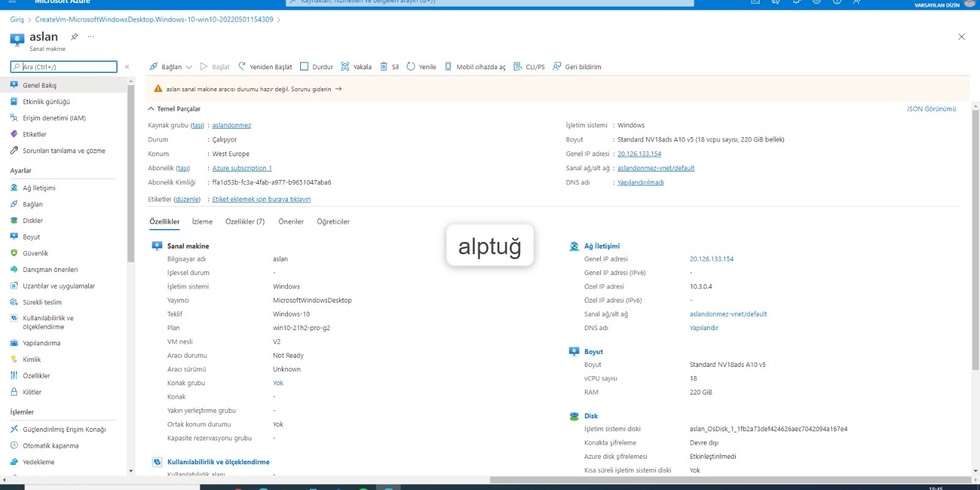Open the Ağ İletişimi section heading link
Image resolution: width=980 pixels, height=490 pixels.
point(602,246)
